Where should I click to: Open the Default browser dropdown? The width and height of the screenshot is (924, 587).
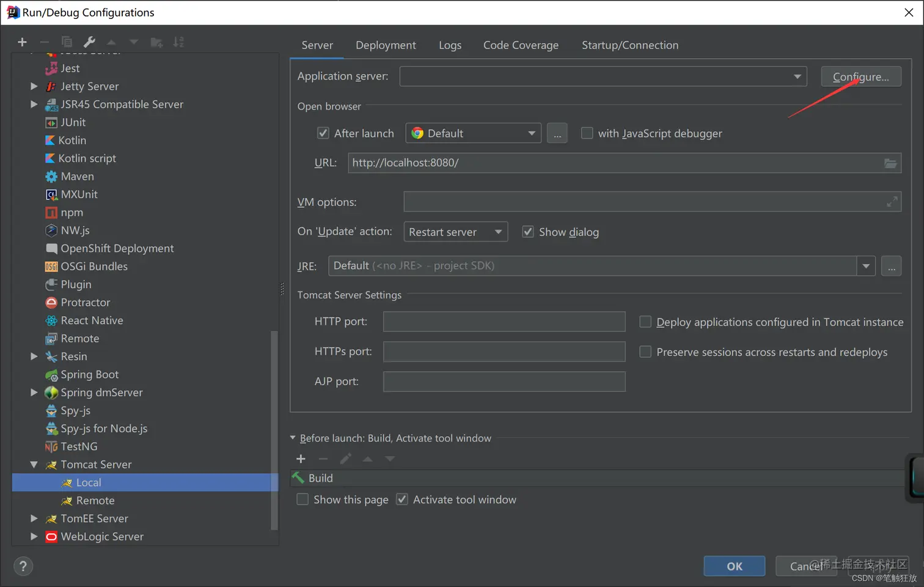pyautogui.click(x=474, y=133)
